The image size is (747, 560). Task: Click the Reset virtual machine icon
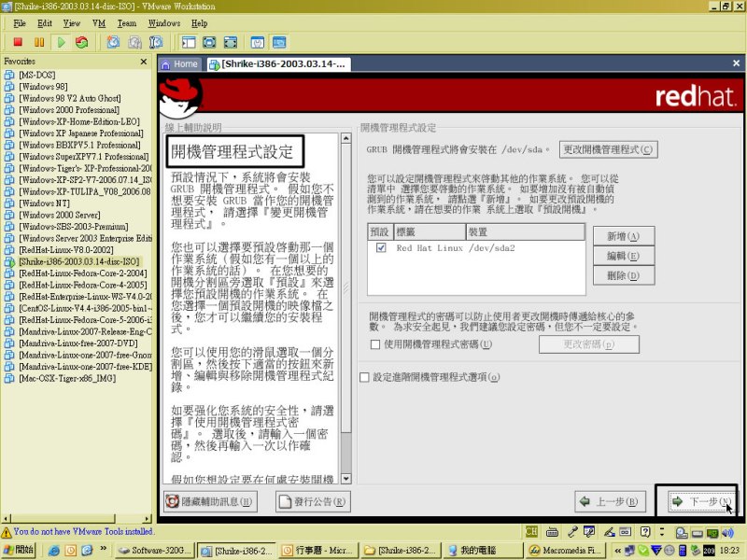coord(82,42)
